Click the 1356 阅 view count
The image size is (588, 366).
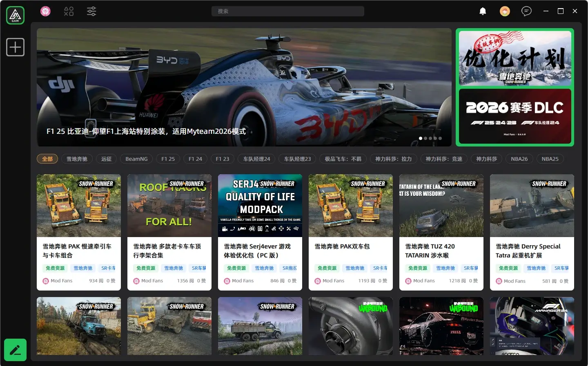(185, 281)
